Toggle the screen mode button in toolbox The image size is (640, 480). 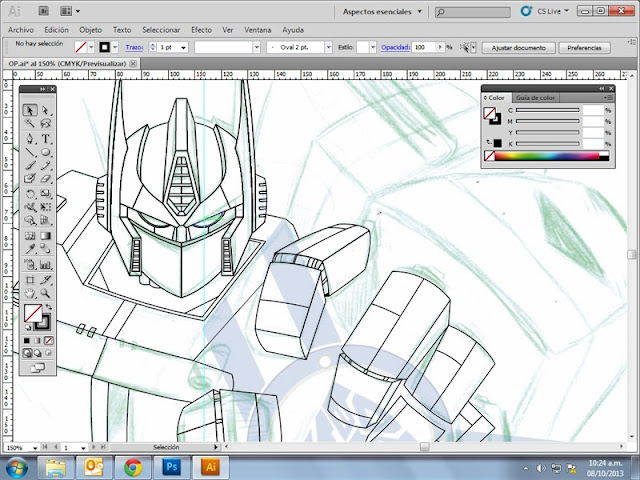pyautogui.click(x=38, y=366)
